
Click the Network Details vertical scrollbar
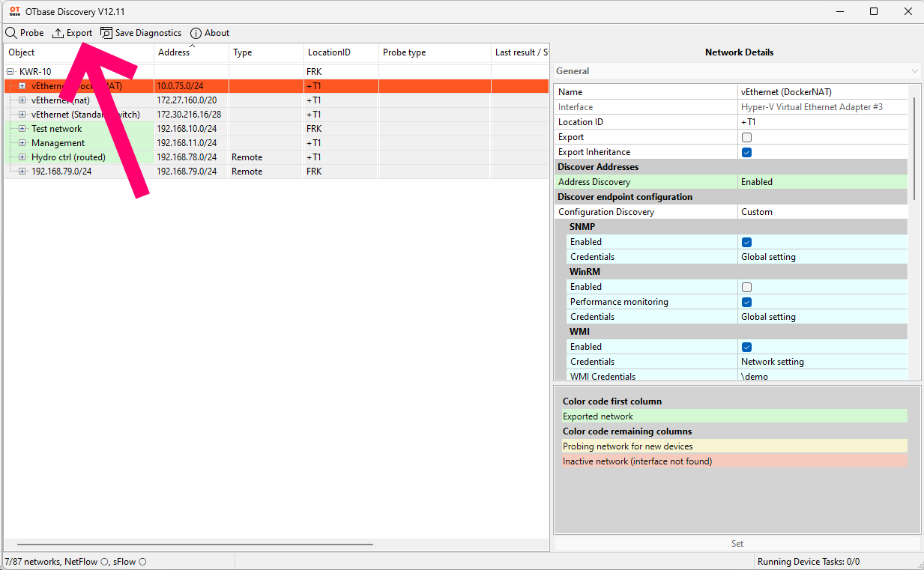[914, 148]
